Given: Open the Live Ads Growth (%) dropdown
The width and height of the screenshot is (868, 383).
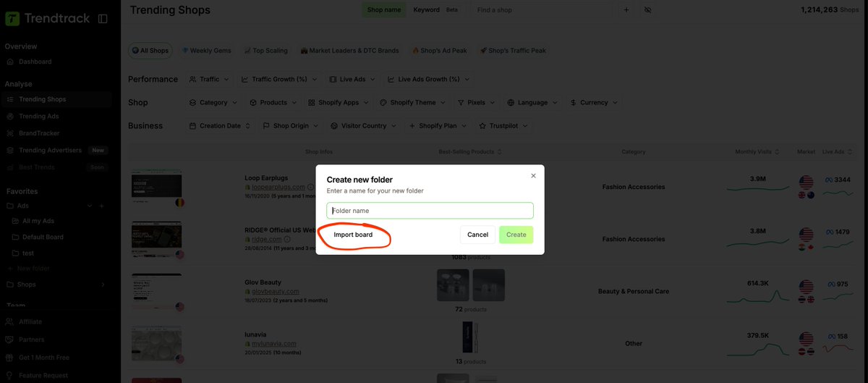Looking at the screenshot, I should 428,80.
